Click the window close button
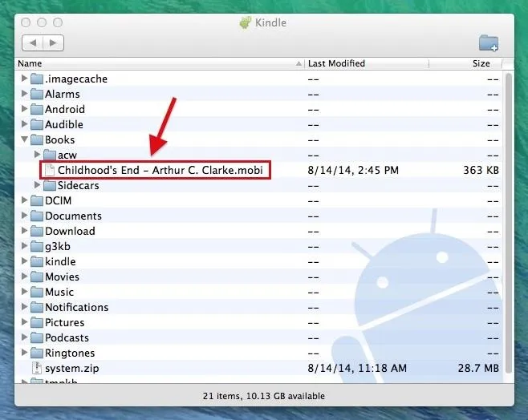Screen dimensions: 528x420 click(26, 22)
